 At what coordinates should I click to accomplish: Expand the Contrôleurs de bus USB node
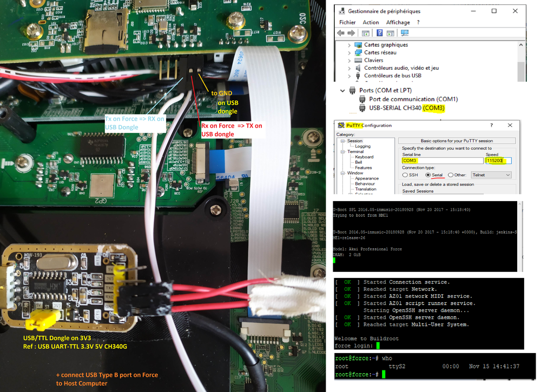349,76
